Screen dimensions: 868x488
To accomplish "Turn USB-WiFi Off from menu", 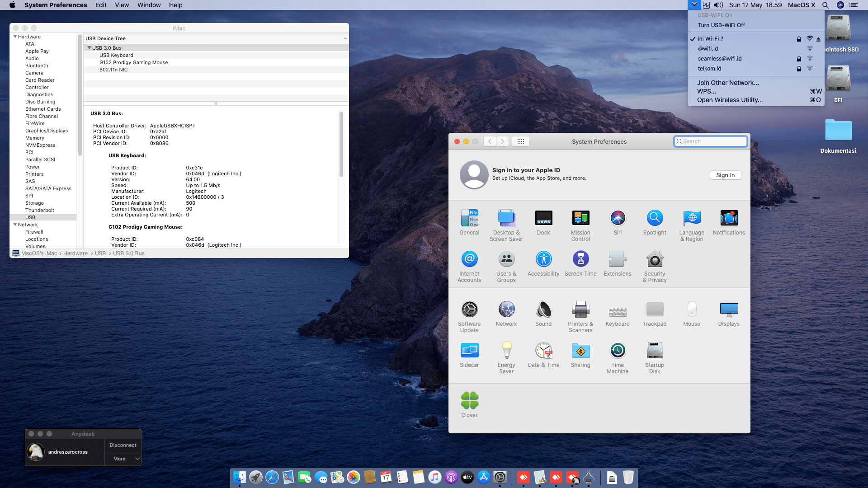I will pos(721,25).
